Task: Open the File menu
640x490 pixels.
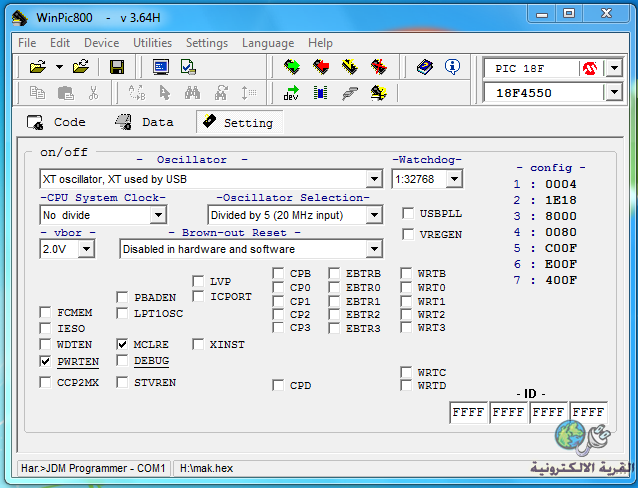Action: point(27,43)
